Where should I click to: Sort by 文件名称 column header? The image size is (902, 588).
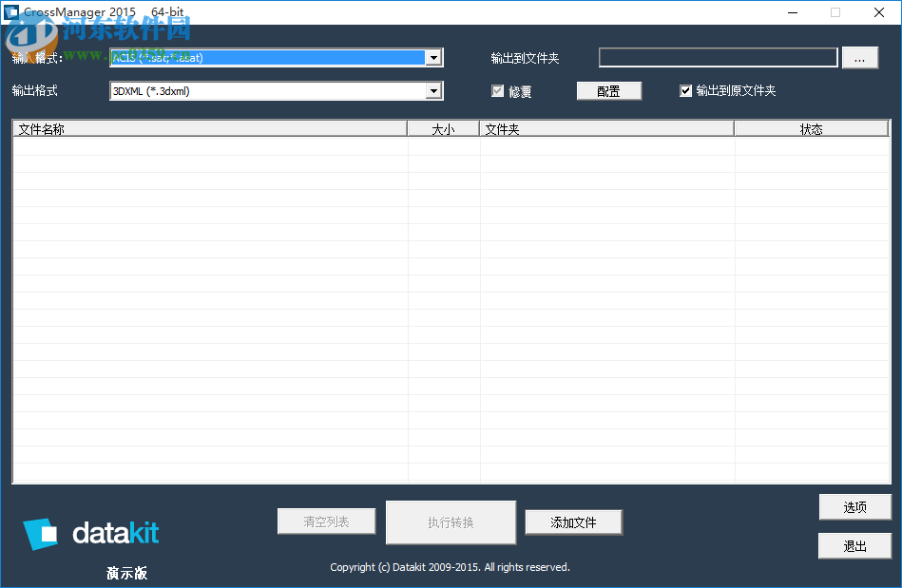pos(210,129)
